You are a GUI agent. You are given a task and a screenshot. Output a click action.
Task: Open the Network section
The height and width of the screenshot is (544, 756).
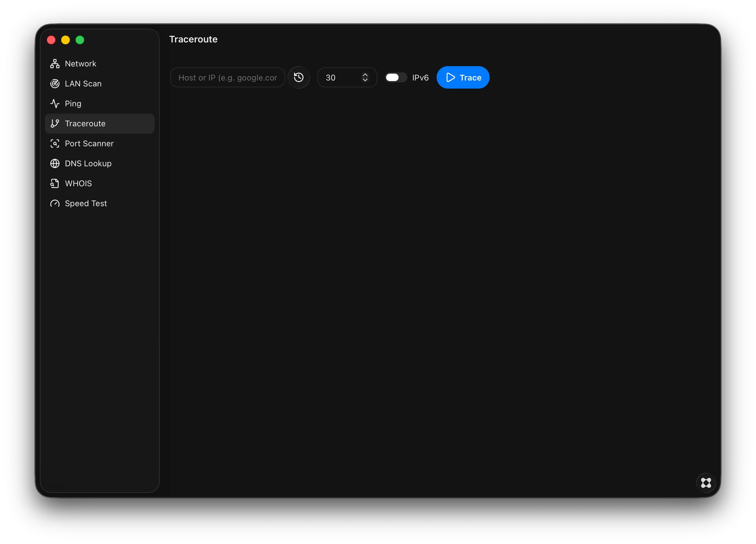[100, 64]
